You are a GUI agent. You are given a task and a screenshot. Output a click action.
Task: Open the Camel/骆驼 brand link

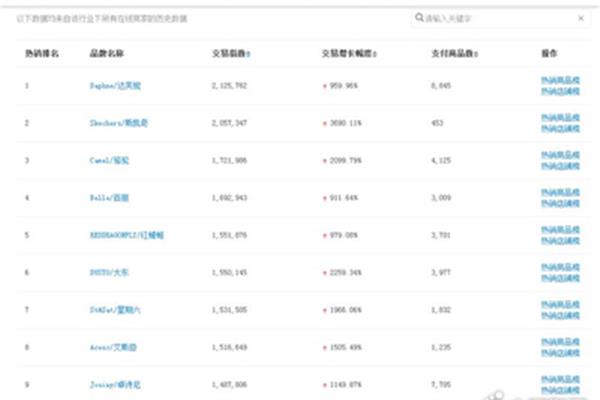(109, 160)
